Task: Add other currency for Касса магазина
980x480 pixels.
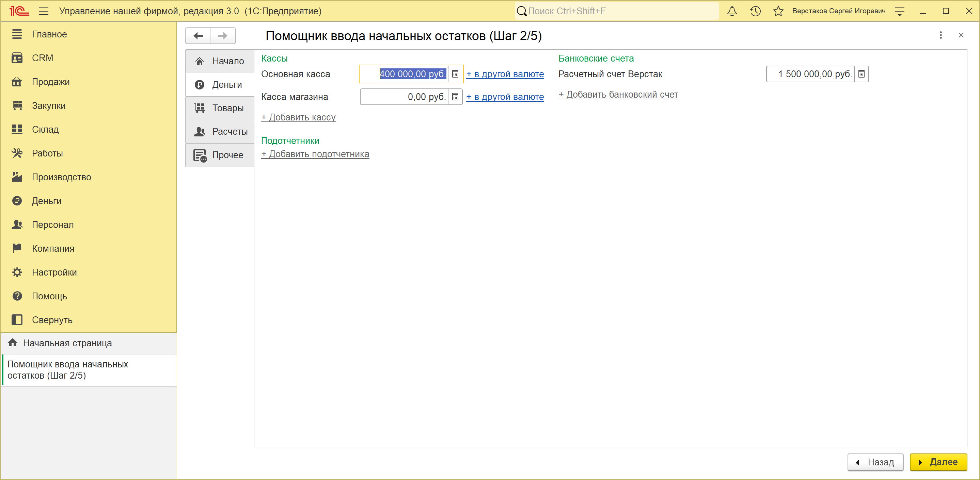Action: click(x=505, y=97)
